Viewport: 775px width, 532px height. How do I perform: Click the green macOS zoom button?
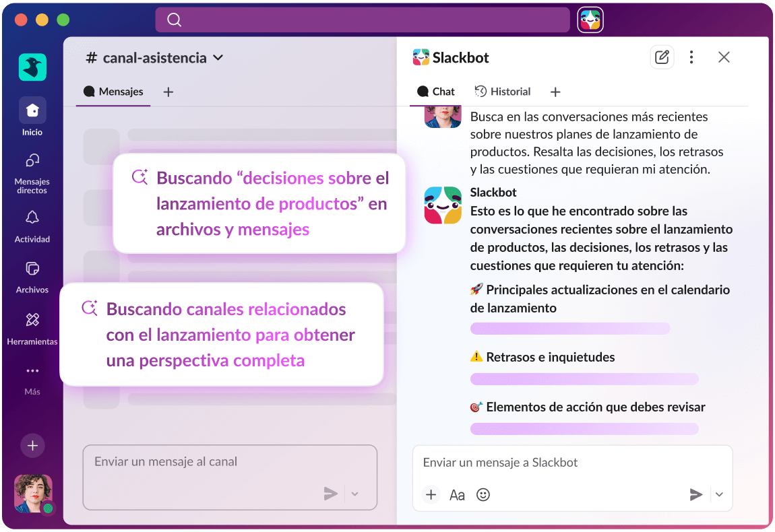click(x=63, y=20)
